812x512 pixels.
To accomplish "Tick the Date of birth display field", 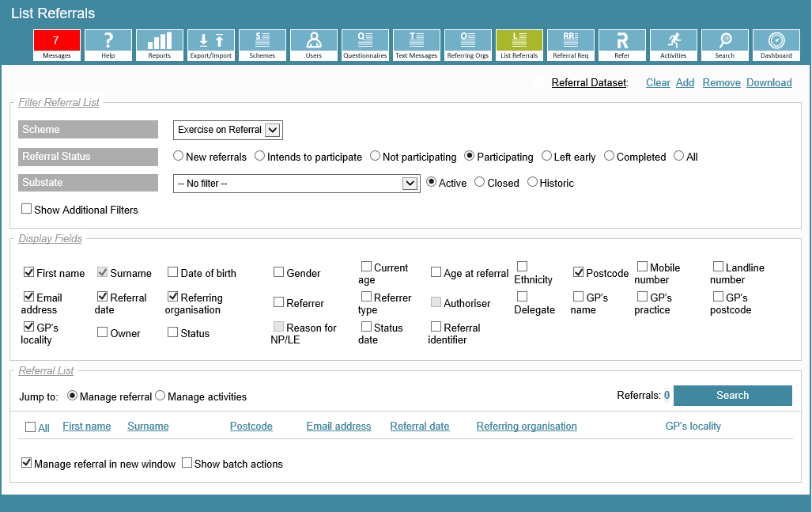I will [x=173, y=272].
